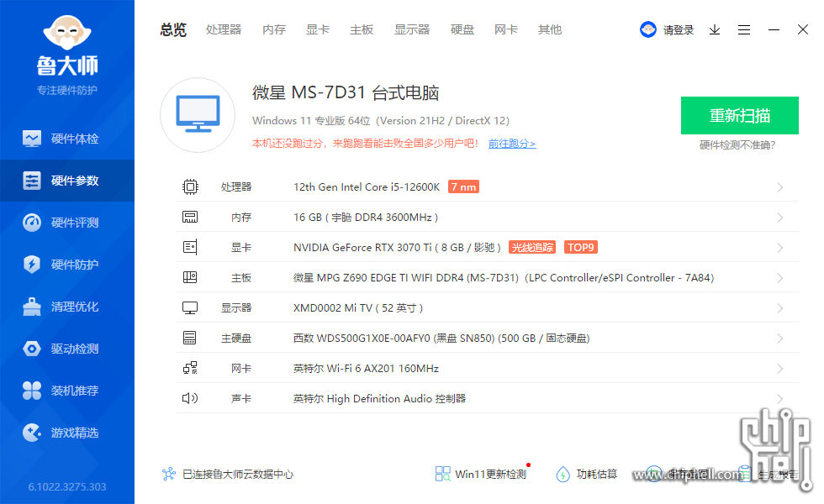Click 请登录 to sign in
The image size is (824, 504).
(x=678, y=30)
